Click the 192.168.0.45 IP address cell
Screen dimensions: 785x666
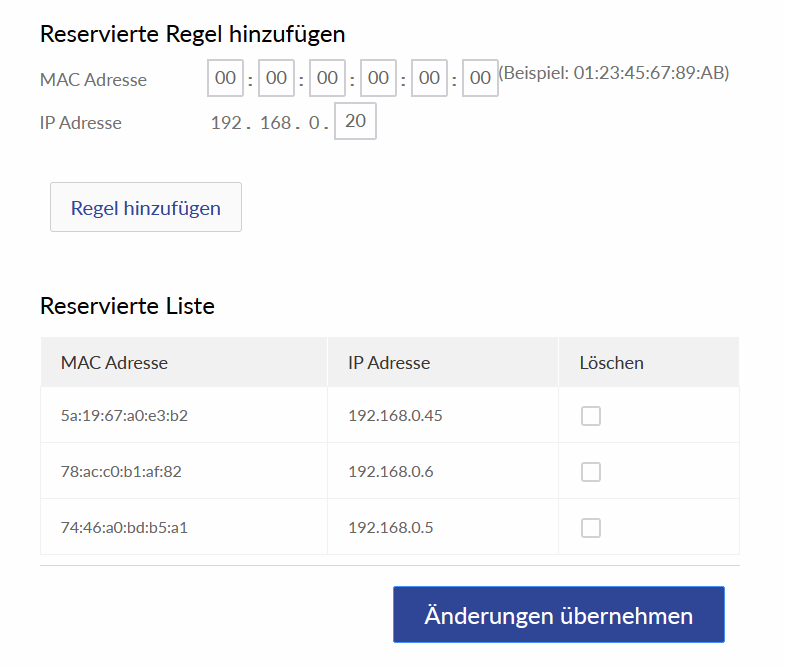395,415
